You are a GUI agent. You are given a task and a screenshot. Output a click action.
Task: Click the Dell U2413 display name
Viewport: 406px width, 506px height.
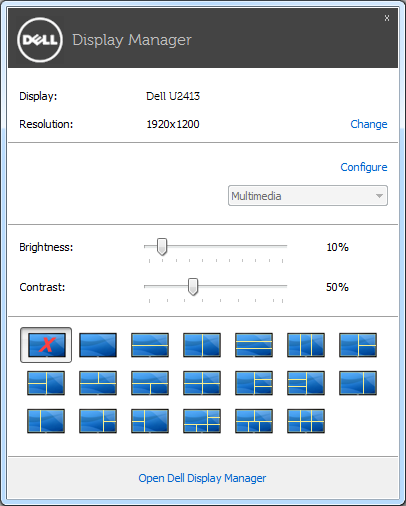click(173, 96)
